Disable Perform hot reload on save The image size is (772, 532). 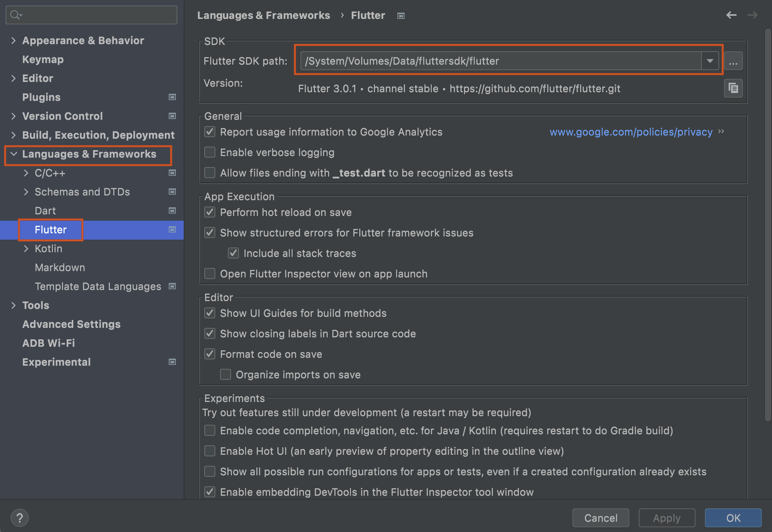click(210, 212)
